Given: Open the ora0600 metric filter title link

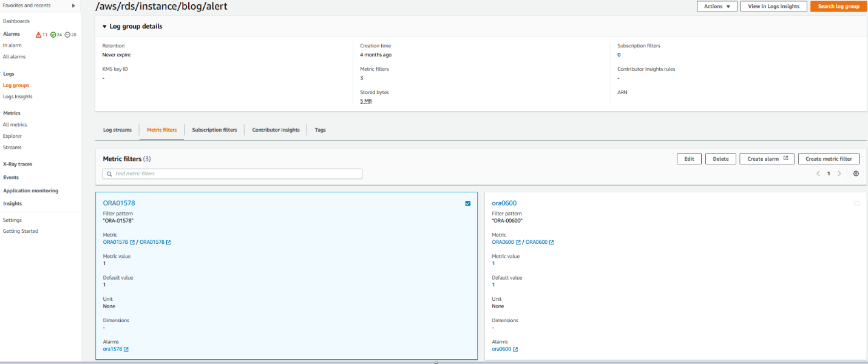Looking at the screenshot, I should click(504, 203).
